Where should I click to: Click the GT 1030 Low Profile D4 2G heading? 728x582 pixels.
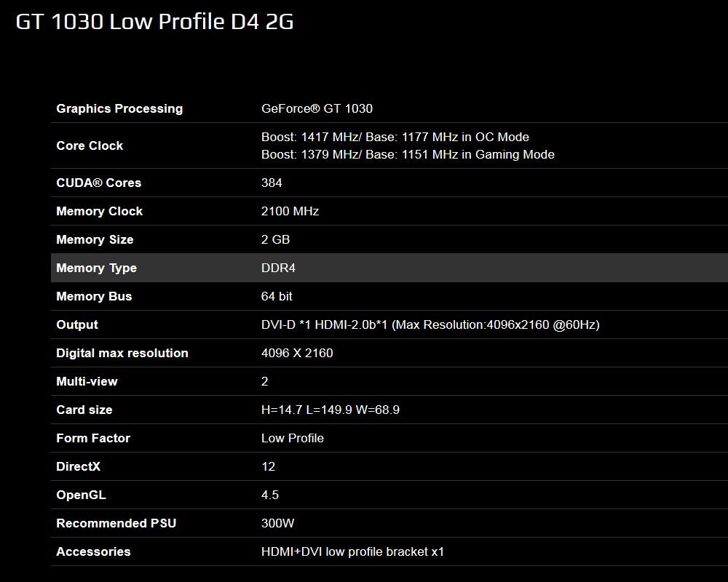(154, 22)
